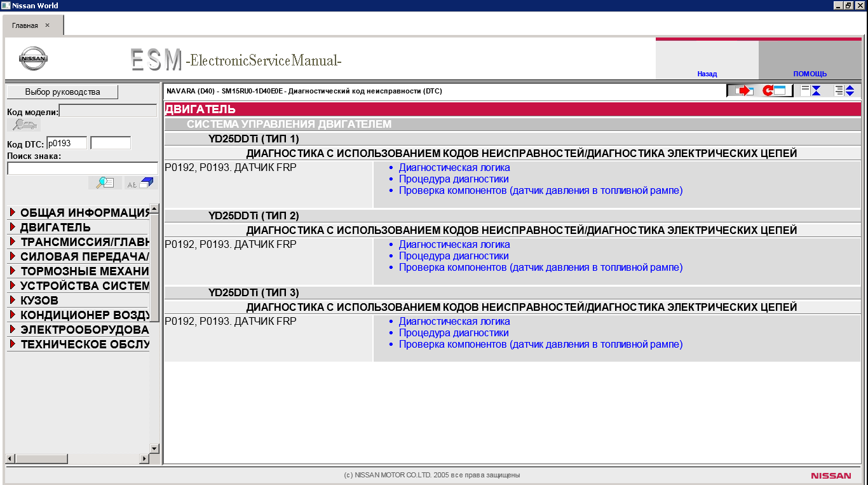Click the vehicle model search icon

24,125
